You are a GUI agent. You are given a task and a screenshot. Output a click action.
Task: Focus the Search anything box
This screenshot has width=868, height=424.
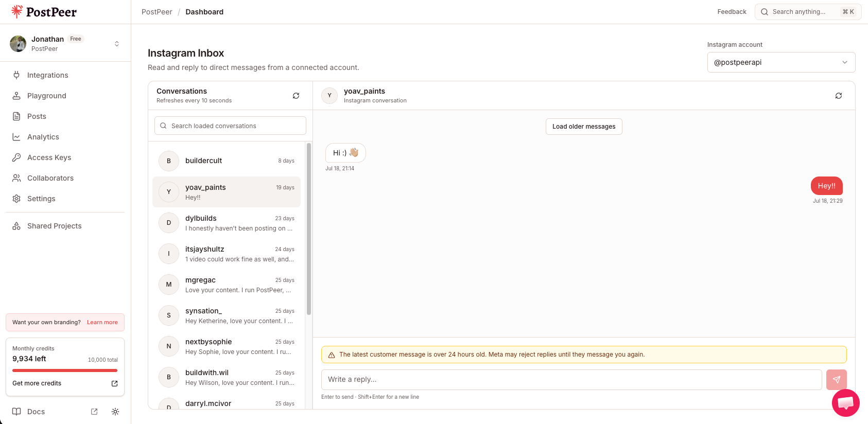pyautogui.click(x=808, y=12)
